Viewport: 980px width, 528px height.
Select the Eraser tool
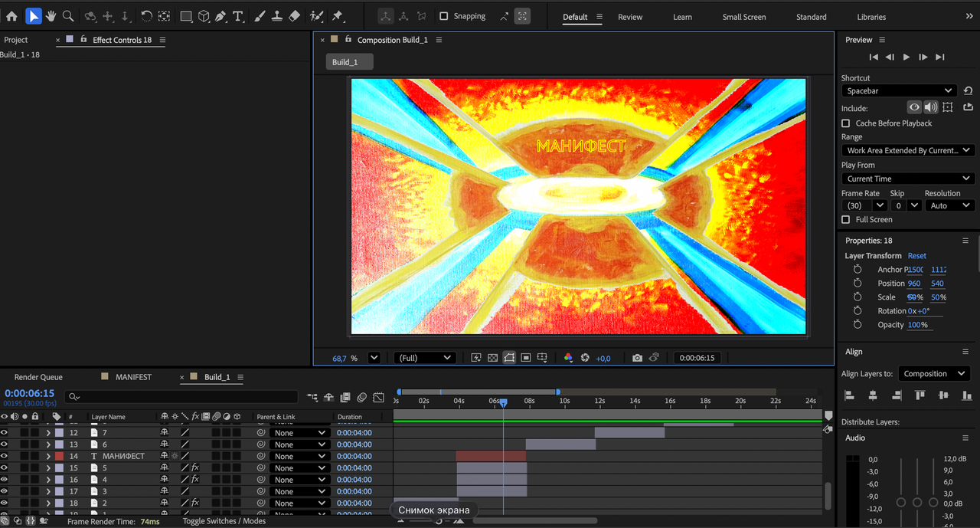[295, 16]
